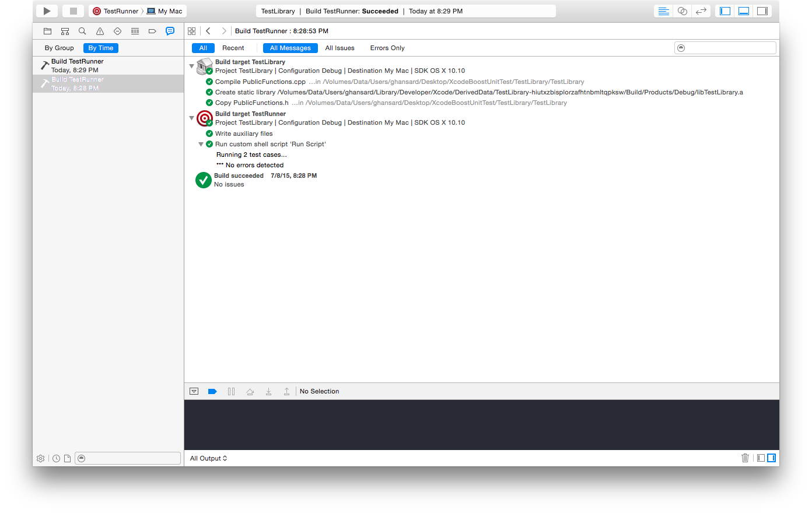Image resolution: width=812 pixels, height=513 pixels.
Task: Select Build TestRunner log from 8:28 PM
Action: tap(108, 83)
